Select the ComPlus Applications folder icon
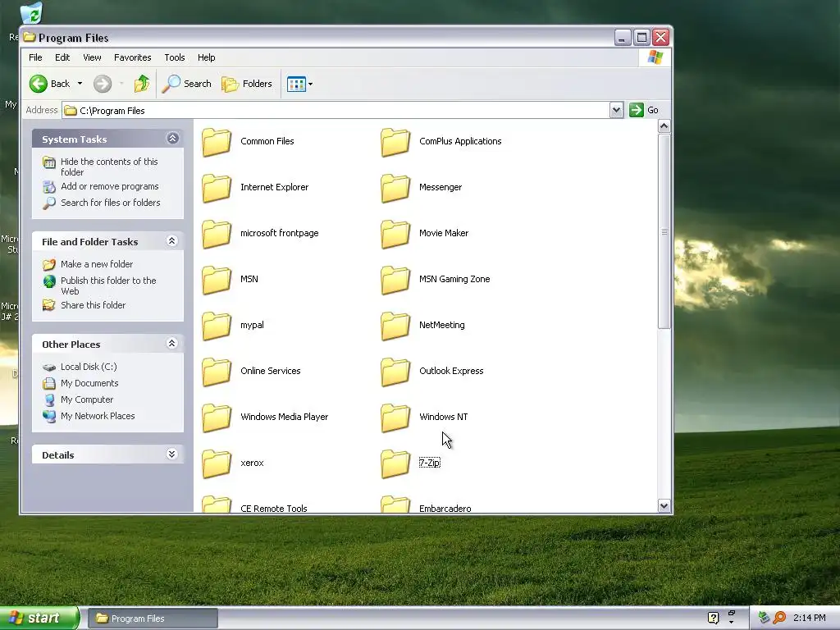 [395, 142]
